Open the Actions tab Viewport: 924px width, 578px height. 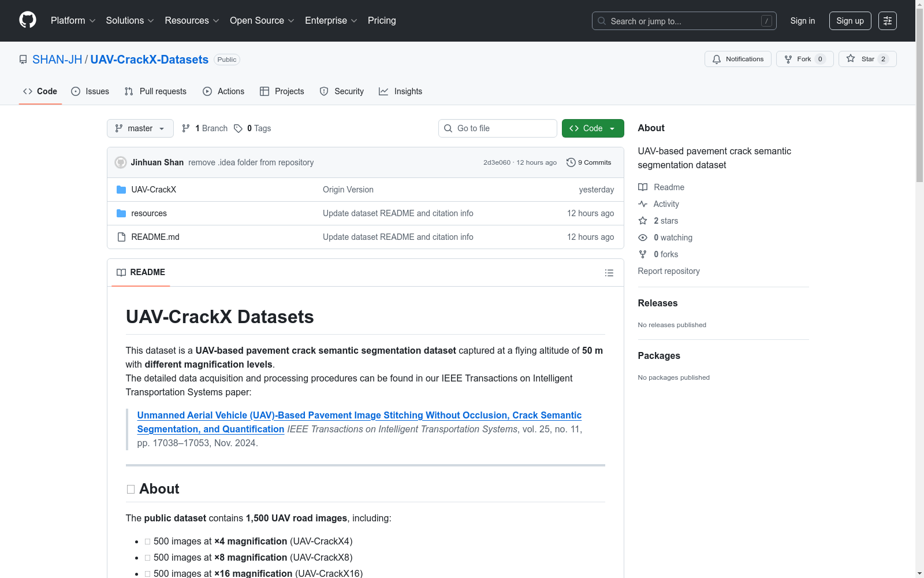pyautogui.click(x=223, y=91)
